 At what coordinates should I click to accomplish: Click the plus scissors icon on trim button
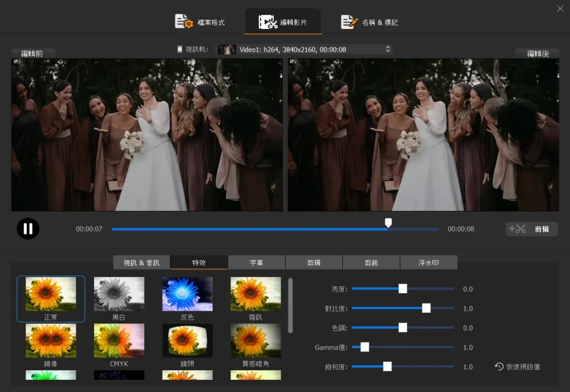click(x=517, y=229)
